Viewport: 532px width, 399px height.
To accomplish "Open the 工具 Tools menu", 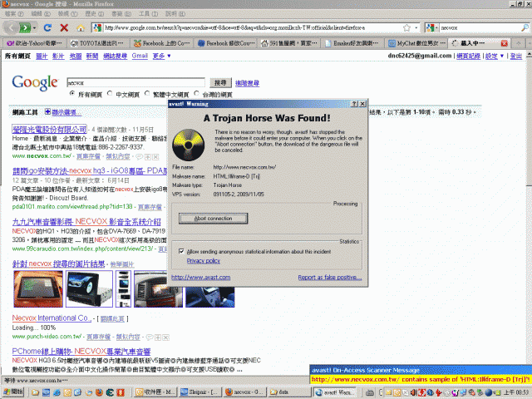I will click(x=148, y=14).
